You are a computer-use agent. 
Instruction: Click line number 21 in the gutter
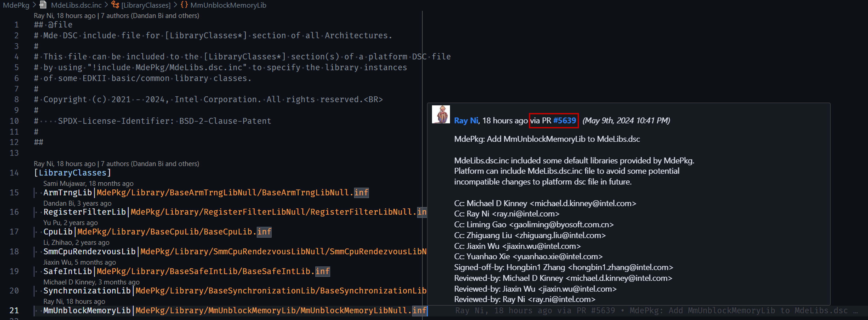pyautogui.click(x=14, y=311)
